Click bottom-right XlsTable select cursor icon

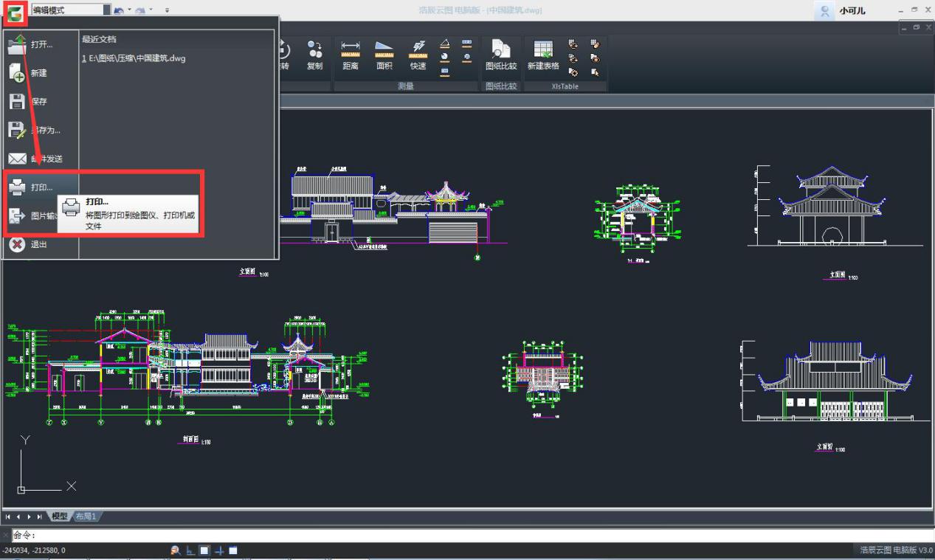[x=595, y=72]
